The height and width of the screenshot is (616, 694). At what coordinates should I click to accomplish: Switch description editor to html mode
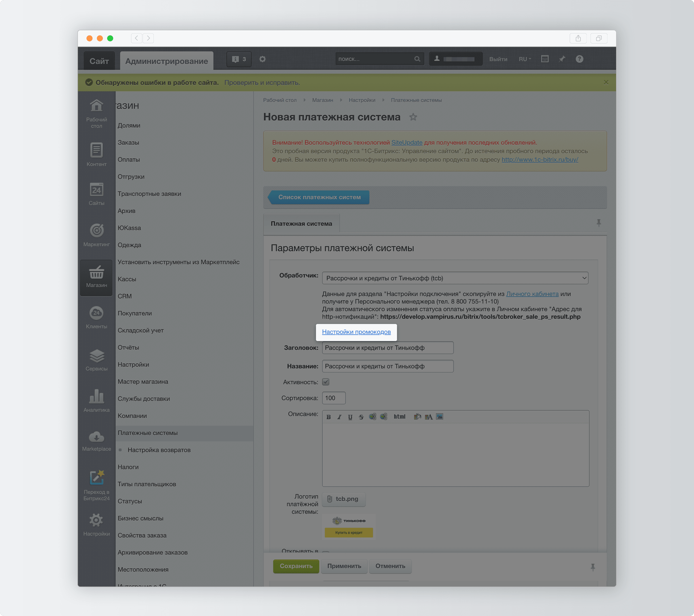399,417
